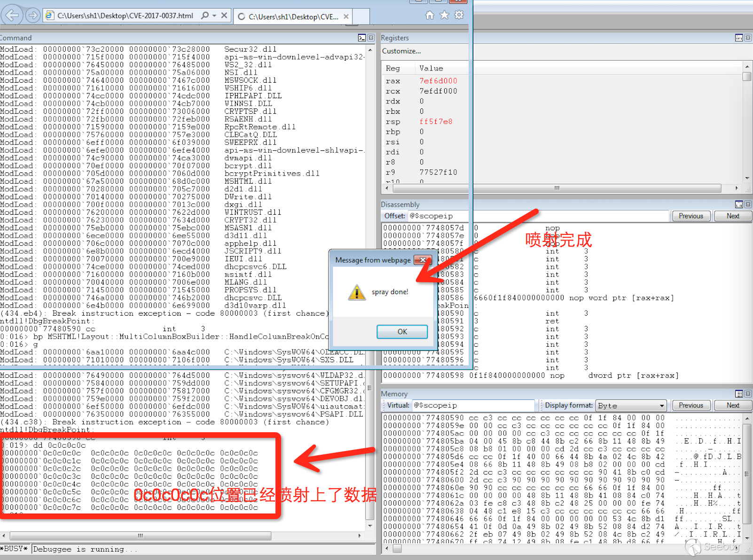Screen dimensions: 753x560
Task: Select the rcx register value 7efdf000
Action: pos(438,91)
